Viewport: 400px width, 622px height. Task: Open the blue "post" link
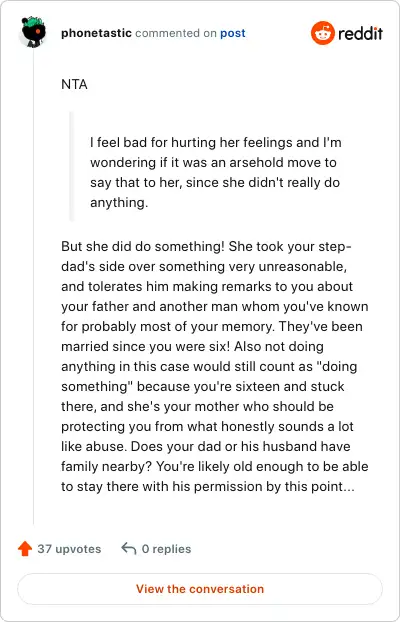tap(233, 33)
